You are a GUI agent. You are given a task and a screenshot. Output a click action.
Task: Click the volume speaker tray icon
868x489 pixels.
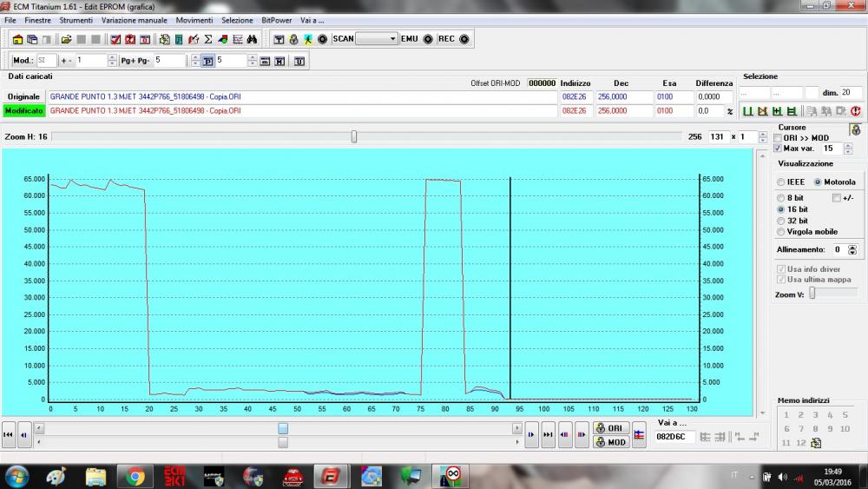(782, 477)
